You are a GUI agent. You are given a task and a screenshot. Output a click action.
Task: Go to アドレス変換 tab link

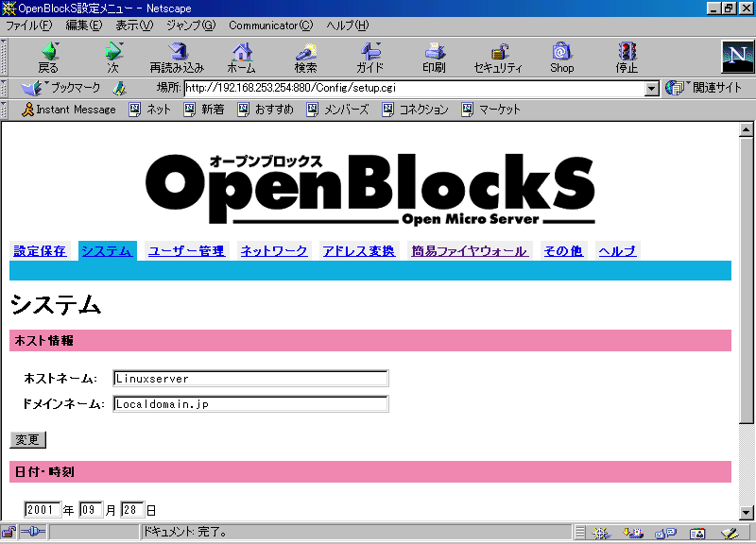click(x=359, y=251)
